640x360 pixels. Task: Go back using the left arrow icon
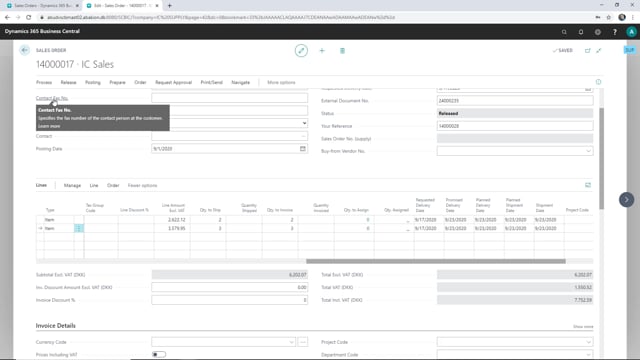[24, 50]
